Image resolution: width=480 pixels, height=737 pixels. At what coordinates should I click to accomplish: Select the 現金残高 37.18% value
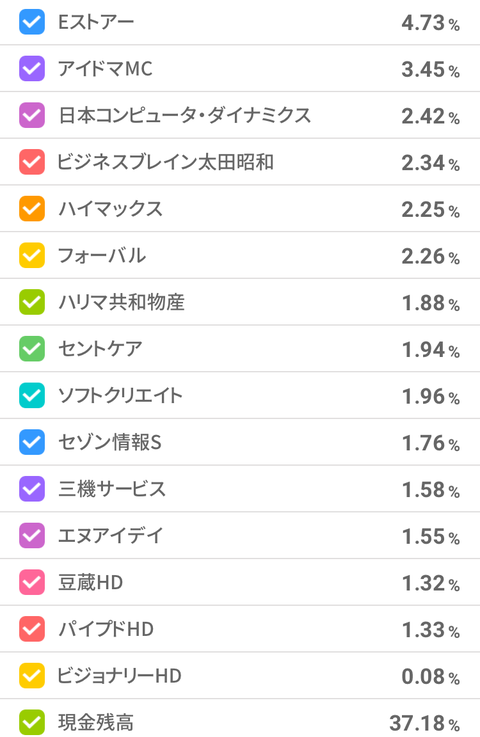pos(425,723)
